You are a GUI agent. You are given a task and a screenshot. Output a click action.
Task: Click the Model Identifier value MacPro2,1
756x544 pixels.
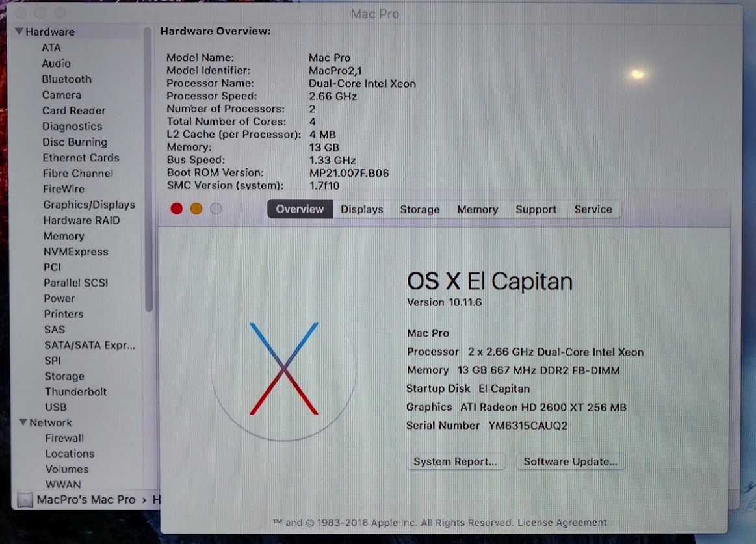coord(335,70)
